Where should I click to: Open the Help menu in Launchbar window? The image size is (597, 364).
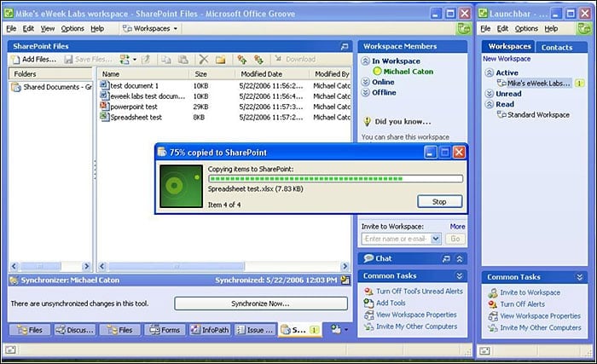[x=551, y=28]
